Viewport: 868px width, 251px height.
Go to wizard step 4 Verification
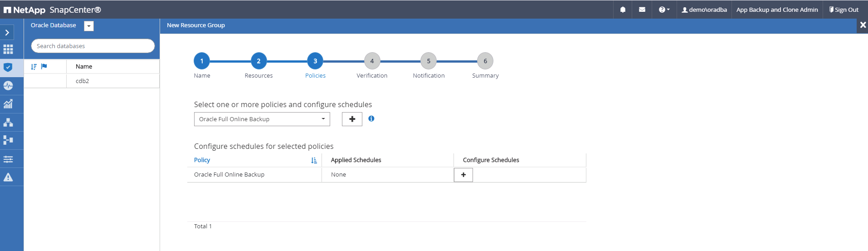pos(372,61)
